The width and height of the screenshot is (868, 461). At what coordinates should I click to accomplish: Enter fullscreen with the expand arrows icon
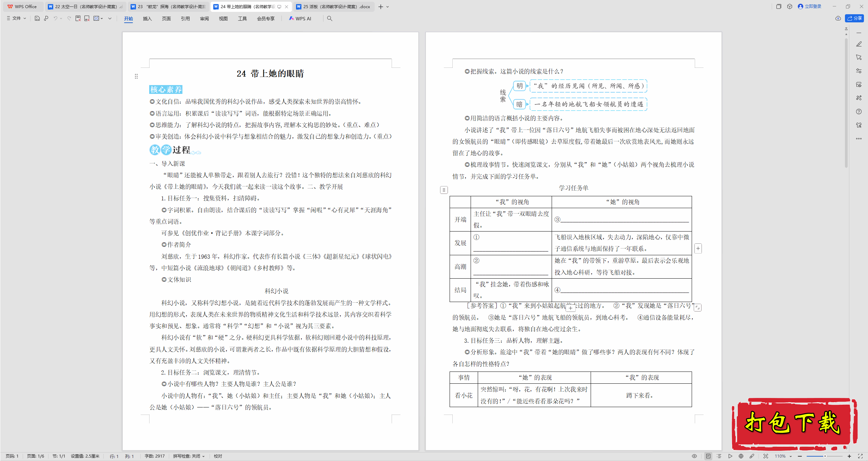coord(860,456)
